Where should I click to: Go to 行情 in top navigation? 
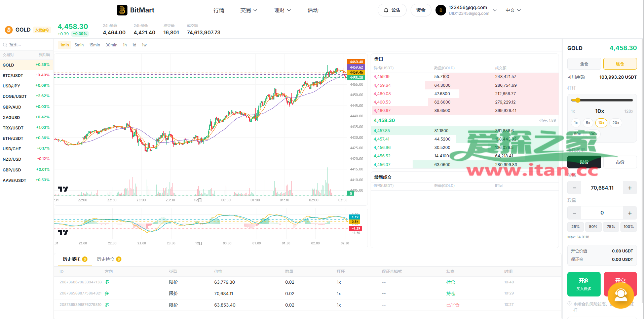click(x=219, y=10)
